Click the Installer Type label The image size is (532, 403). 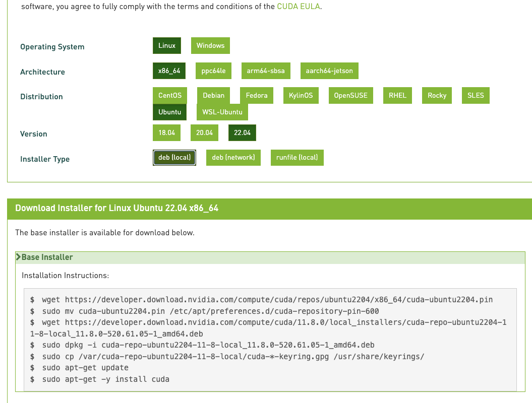click(45, 159)
